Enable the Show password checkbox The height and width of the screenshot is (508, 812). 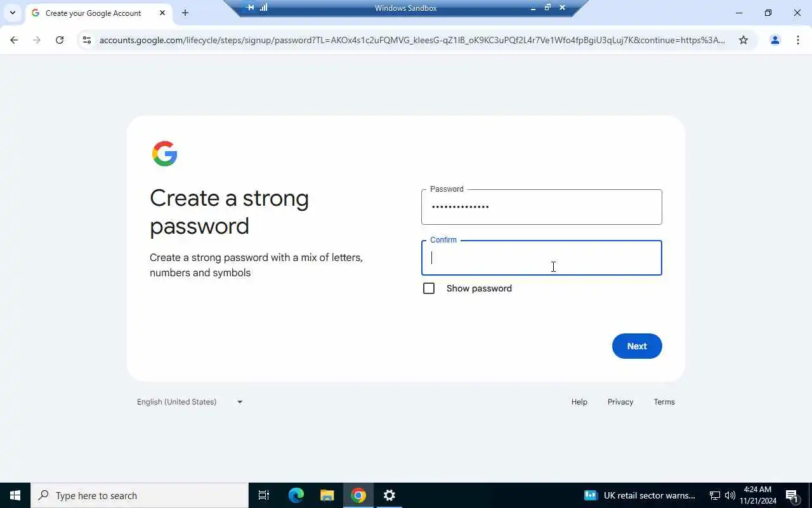click(x=429, y=288)
